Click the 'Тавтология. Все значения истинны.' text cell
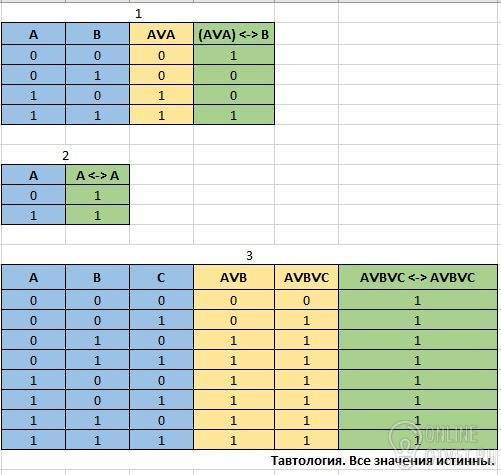Image resolution: width=501 pixels, height=475 pixels. tap(383, 461)
